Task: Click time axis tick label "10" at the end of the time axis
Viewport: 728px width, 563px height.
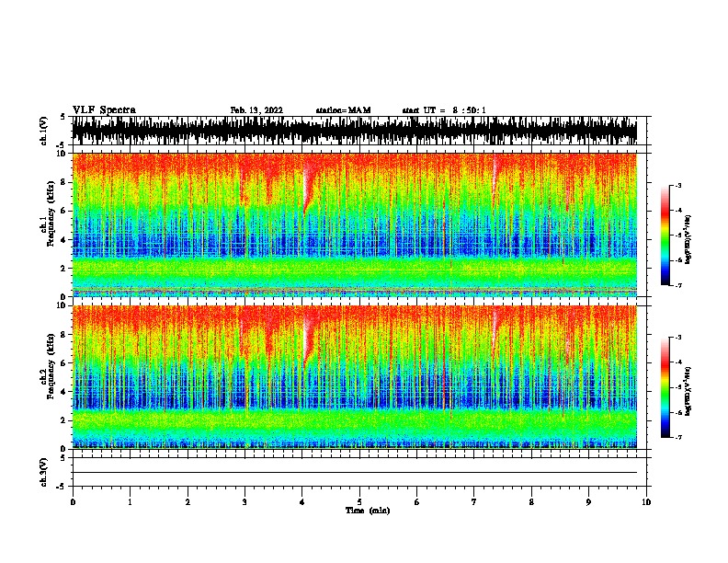Action: pyautogui.click(x=646, y=502)
